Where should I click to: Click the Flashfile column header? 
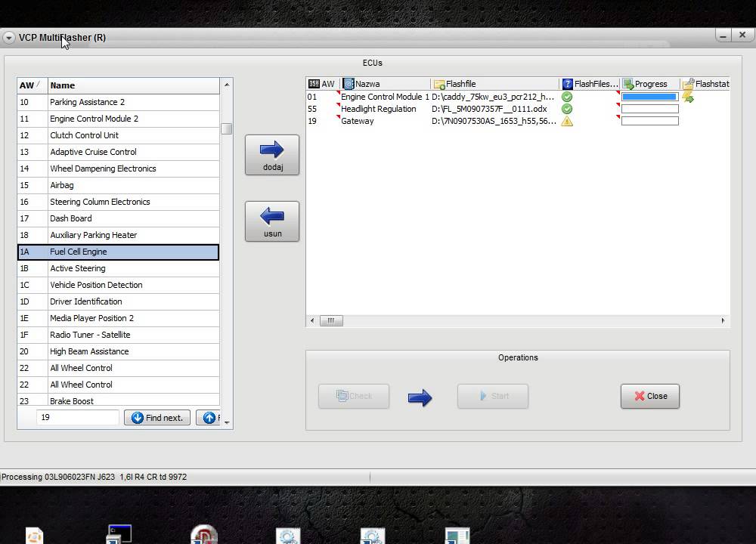click(494, 84)
